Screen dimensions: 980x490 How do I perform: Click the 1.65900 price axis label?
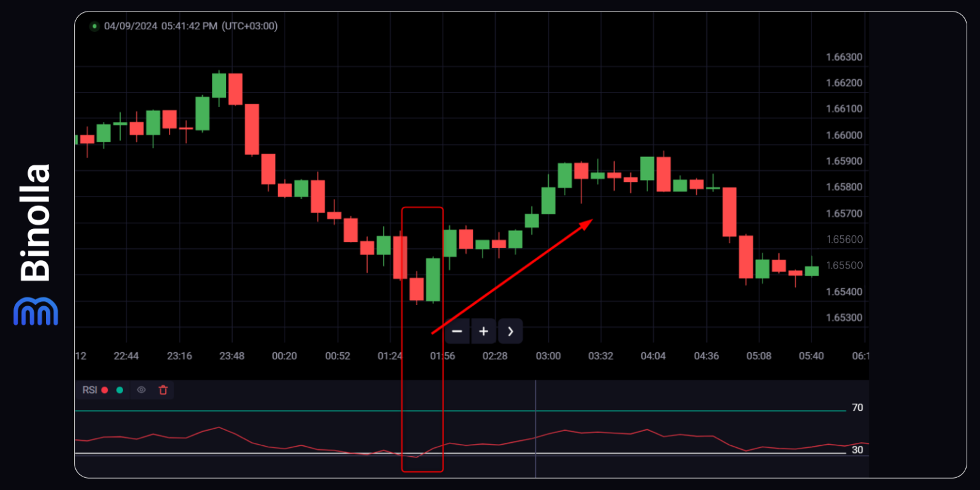click(843, 161)
